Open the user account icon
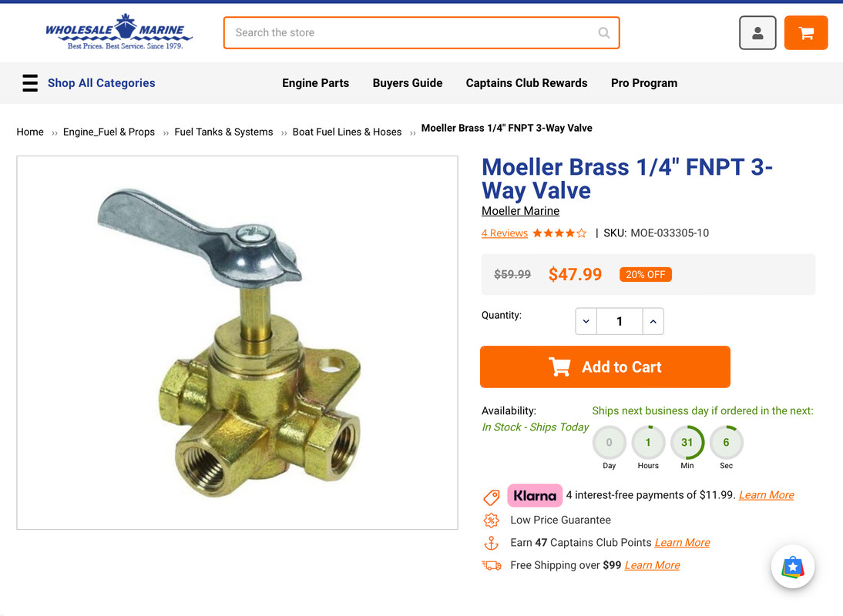The height and width of the screenshot is (616, 843). [x=757, y=33]
